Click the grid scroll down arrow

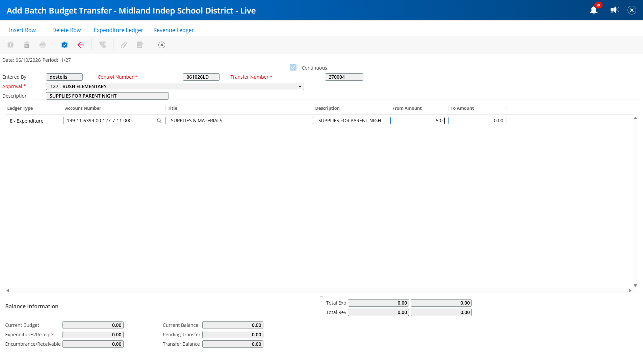(635, 286)
